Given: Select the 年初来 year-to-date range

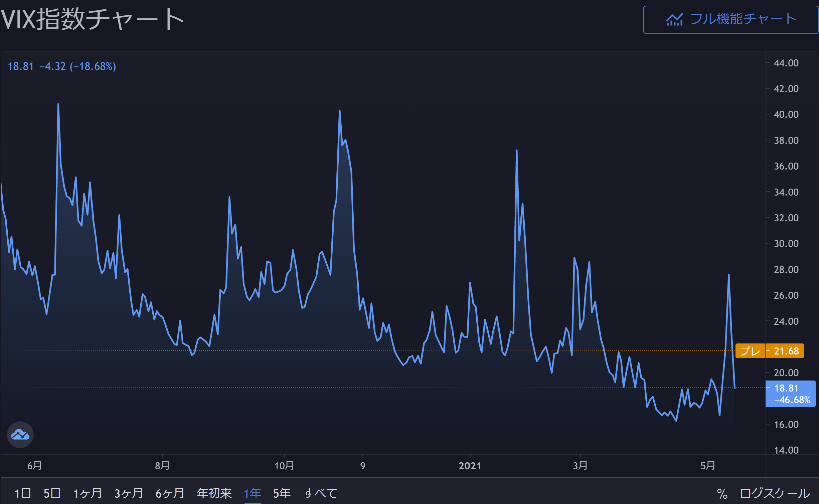Looking at the screenshot, I should [214, 493].
